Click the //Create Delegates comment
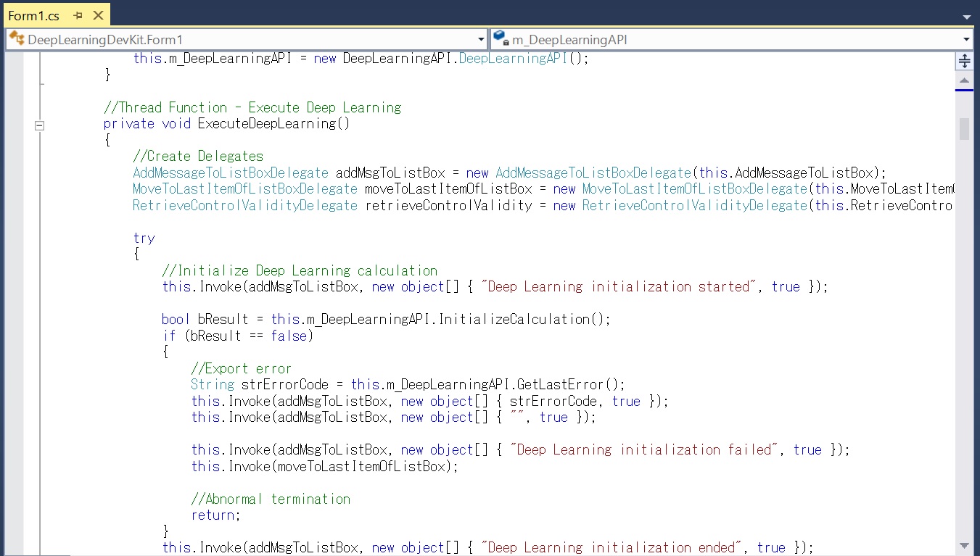Viewport: 980px width, 556px height. (198, 156)
